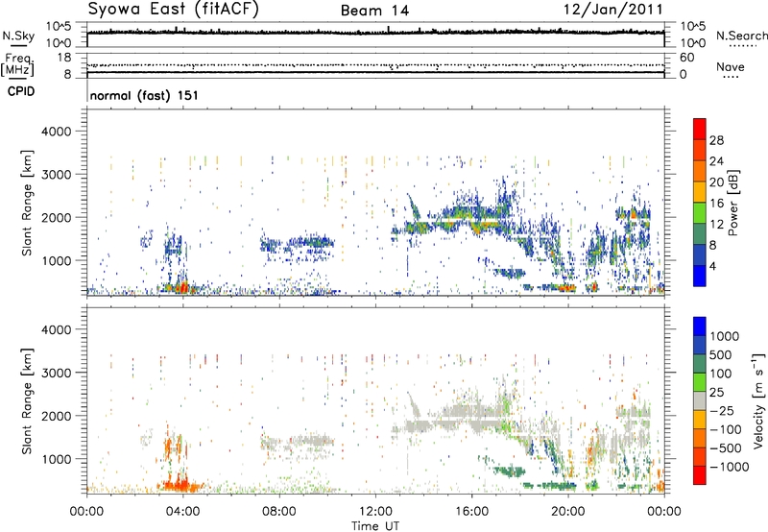Viewport: 768px width, 532px height.
Task: Click the "16" power colorbar value
Action: point(716,204)
